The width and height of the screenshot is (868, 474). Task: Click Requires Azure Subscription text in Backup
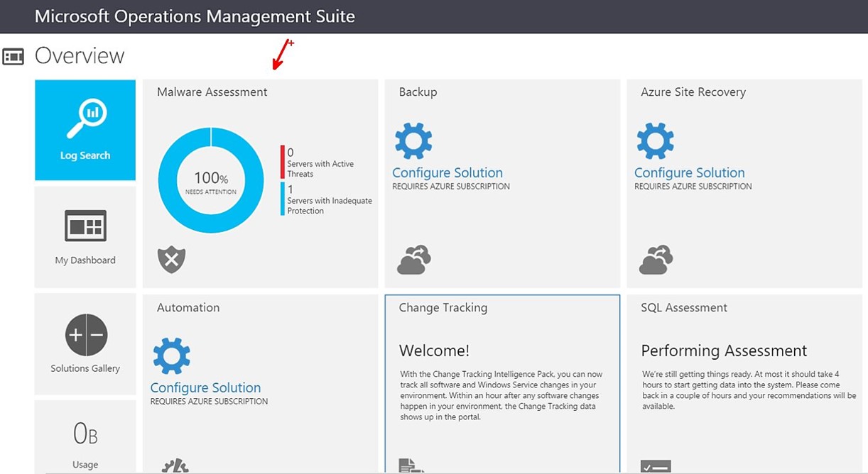[451, 187]
